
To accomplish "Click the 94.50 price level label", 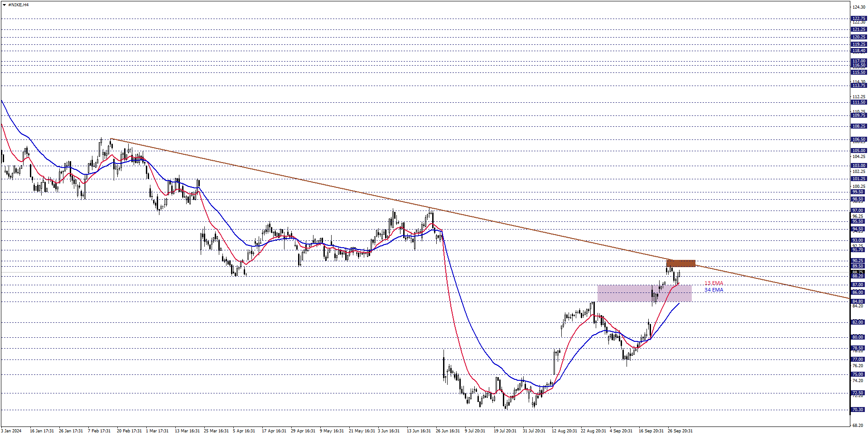I will click(x=858, y=229).
